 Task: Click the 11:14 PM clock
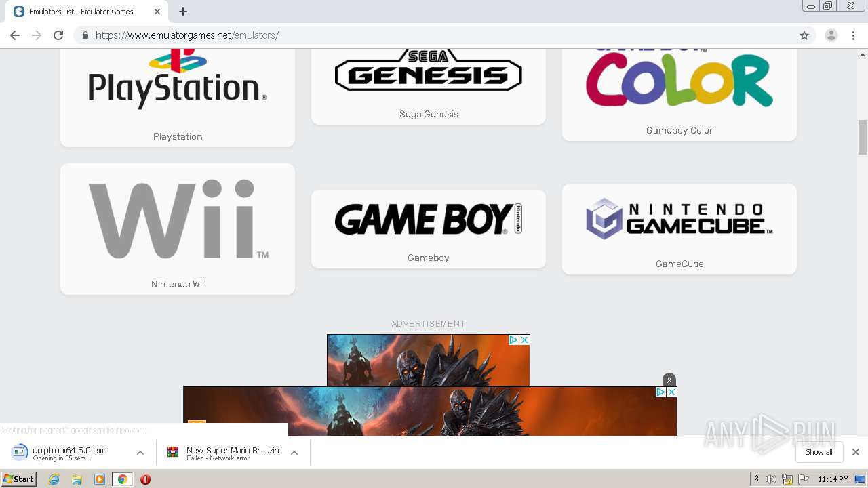tap(833, 479)
